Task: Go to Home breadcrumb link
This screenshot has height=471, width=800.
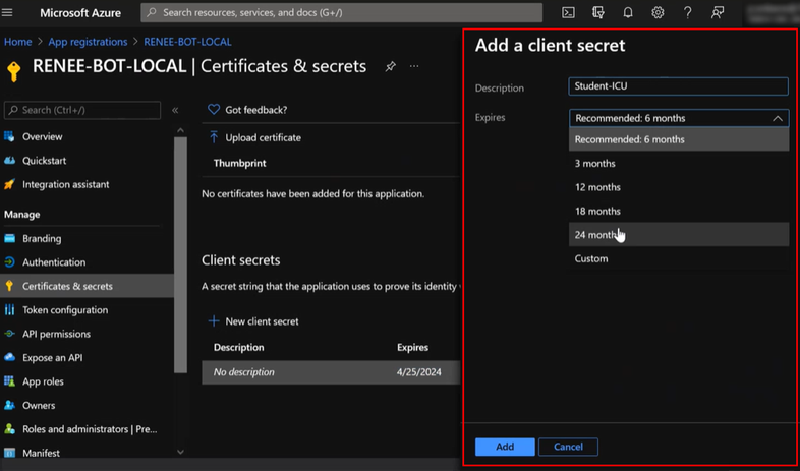Action: (18, 42)
